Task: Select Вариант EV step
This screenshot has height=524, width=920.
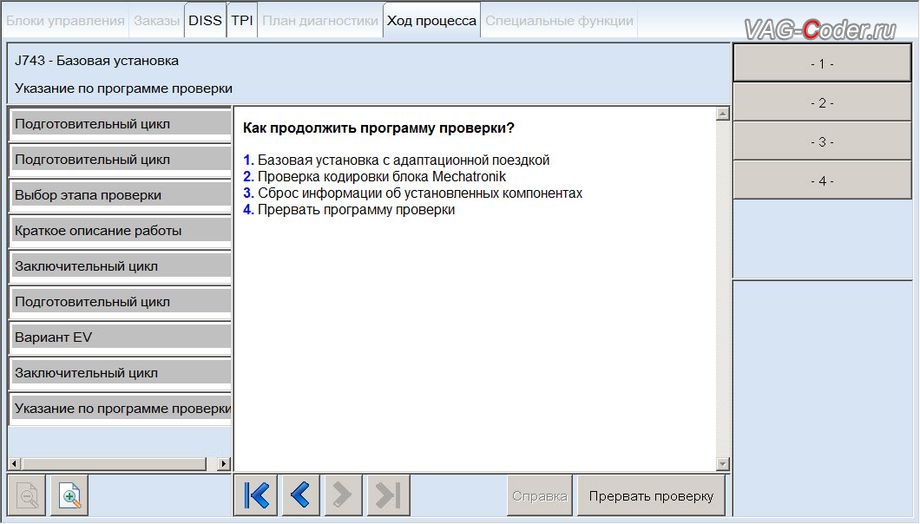Action: pyautogui.click(x=120, y=337)
